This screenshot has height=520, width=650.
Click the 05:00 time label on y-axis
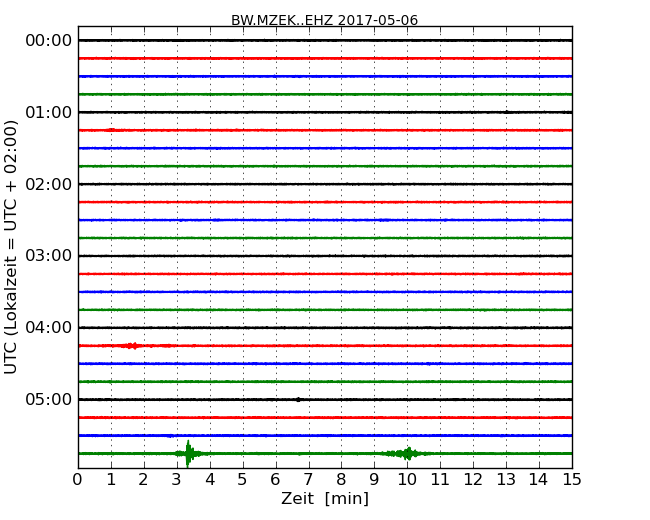tap(48, 400)
